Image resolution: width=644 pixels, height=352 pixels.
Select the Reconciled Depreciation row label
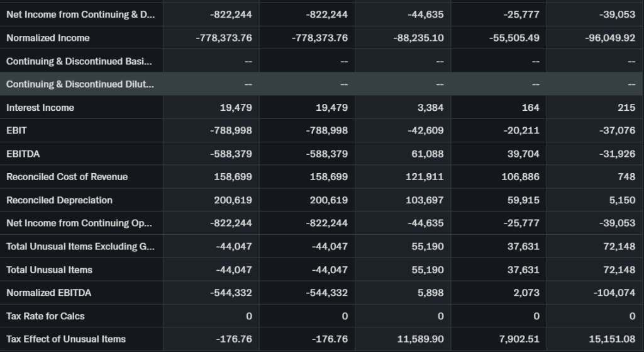[59, 200]
